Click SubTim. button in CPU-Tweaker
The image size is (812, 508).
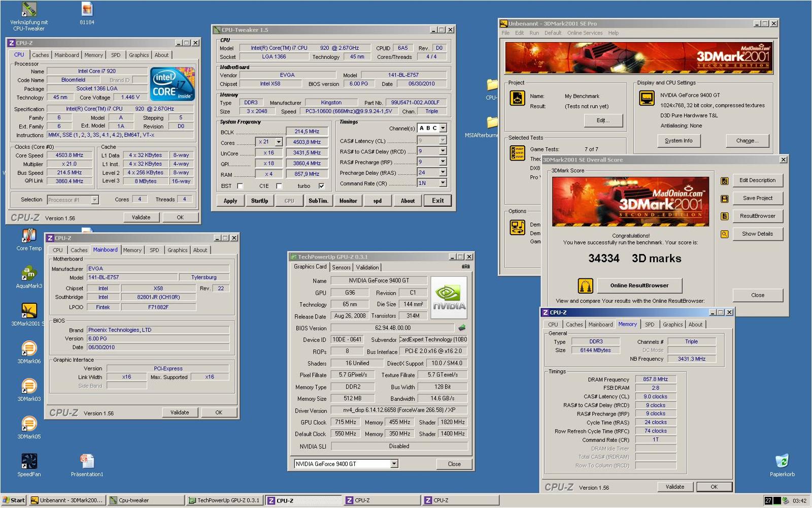pyautogui.click(x=318, y=201)
